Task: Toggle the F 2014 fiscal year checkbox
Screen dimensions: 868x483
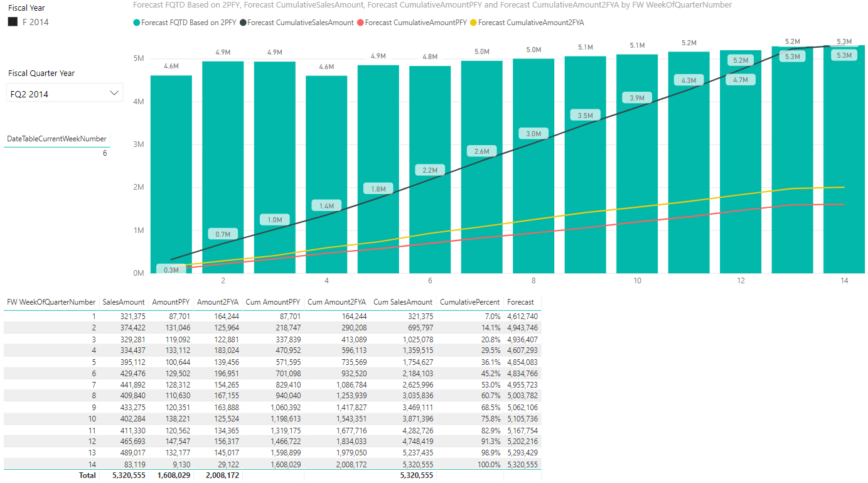Action: pos(13,22)
